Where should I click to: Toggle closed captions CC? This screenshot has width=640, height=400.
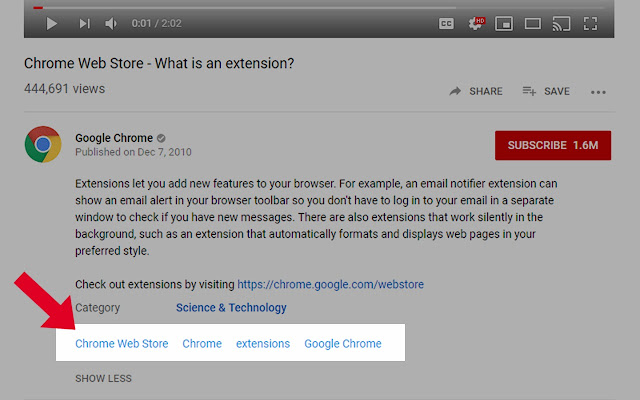click(446, 24)
